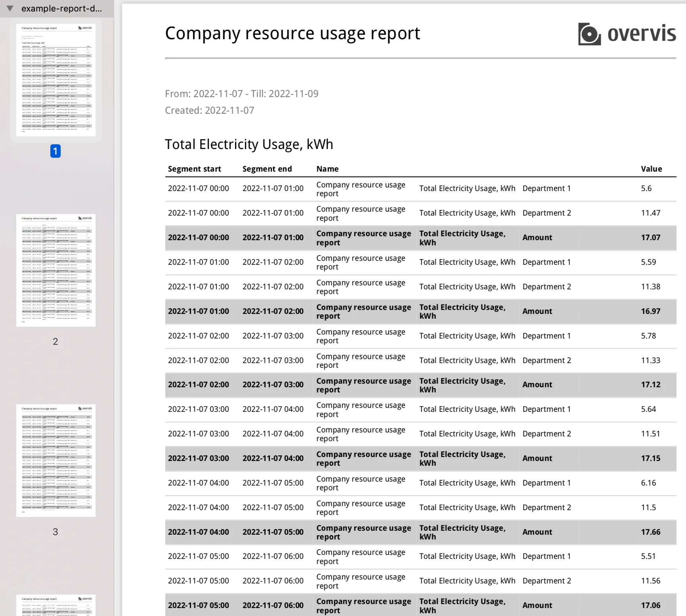Click bold segment end '2022-11-07 03:00' in 17.12 row
Screen dimensions: 686x616
point(273,385)
